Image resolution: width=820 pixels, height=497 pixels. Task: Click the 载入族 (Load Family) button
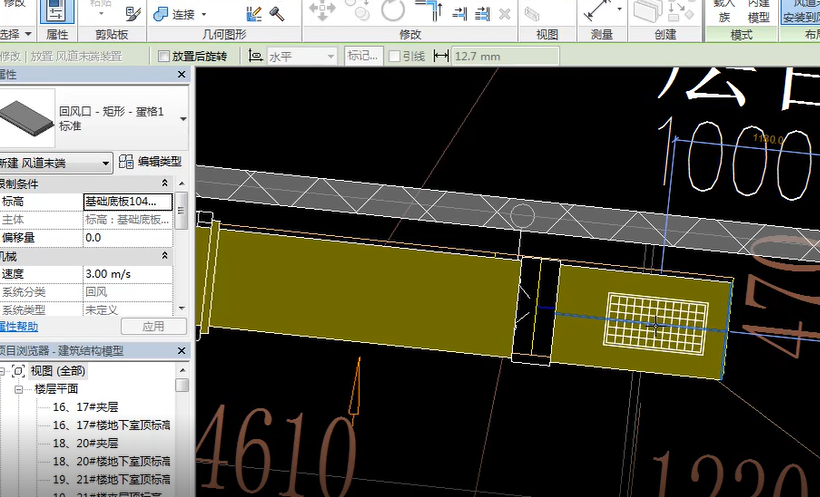click(726, 10)
